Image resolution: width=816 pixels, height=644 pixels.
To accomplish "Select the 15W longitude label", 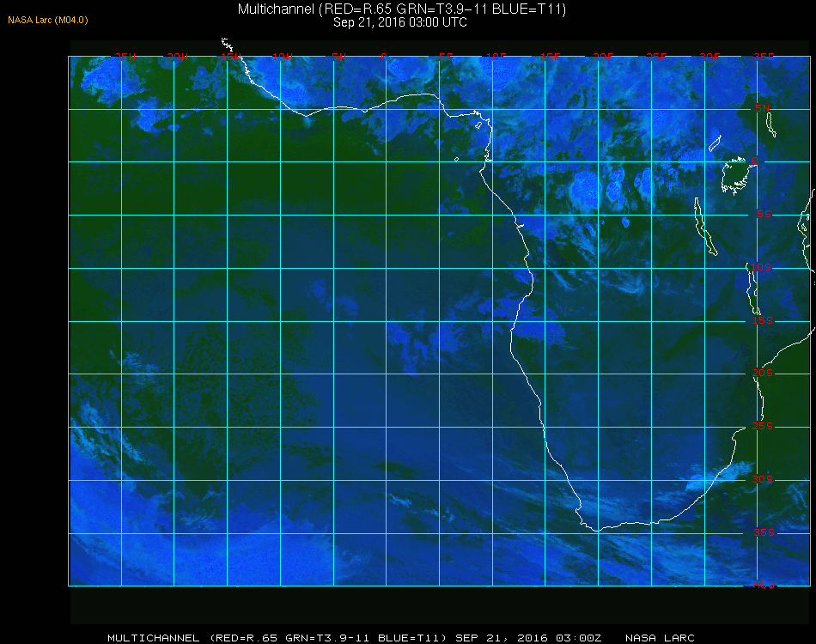I will [x=230, y=57].
